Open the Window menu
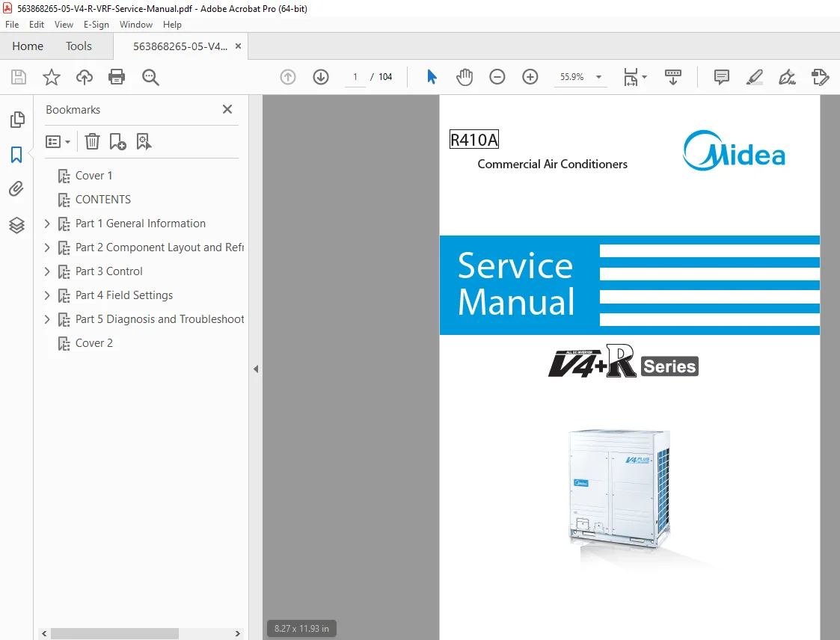 (x=136, y=25)
